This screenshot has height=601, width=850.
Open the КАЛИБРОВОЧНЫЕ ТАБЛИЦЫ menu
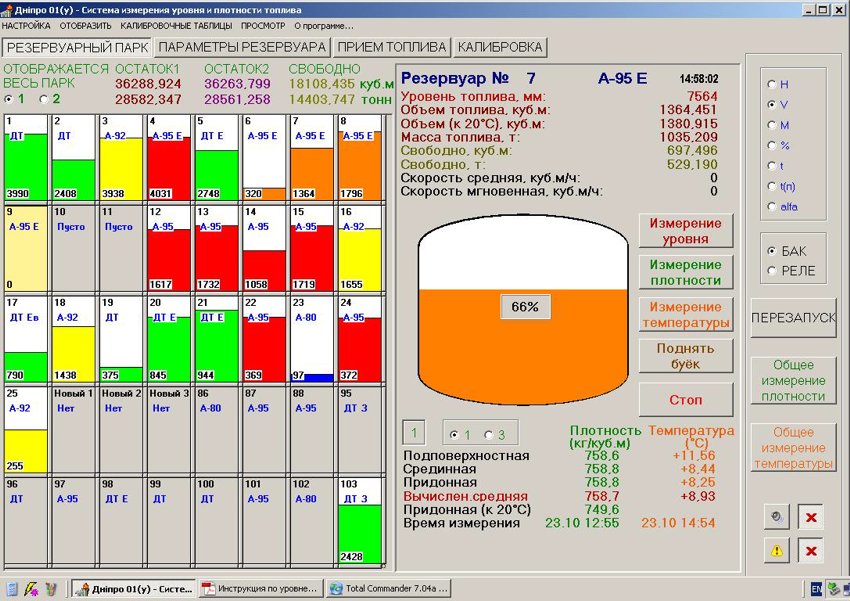coord(176,25)
